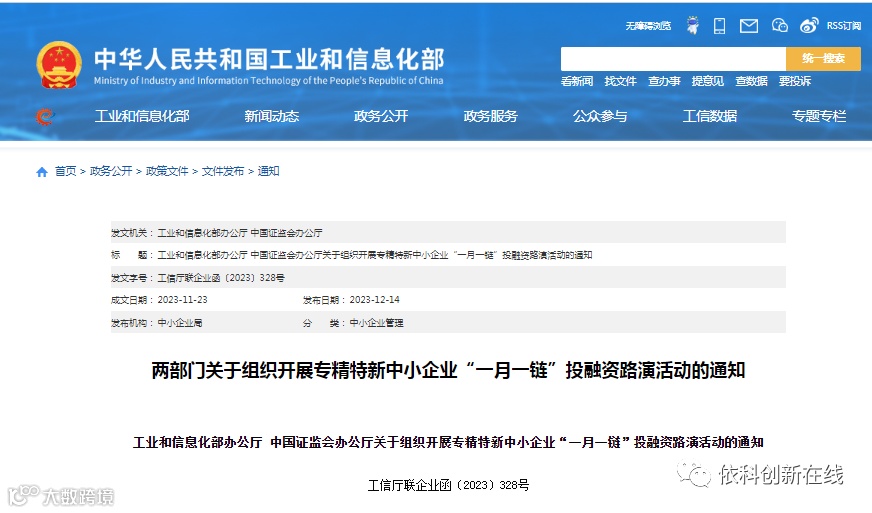Click the 标题 row in metadata table

(448, 255)
